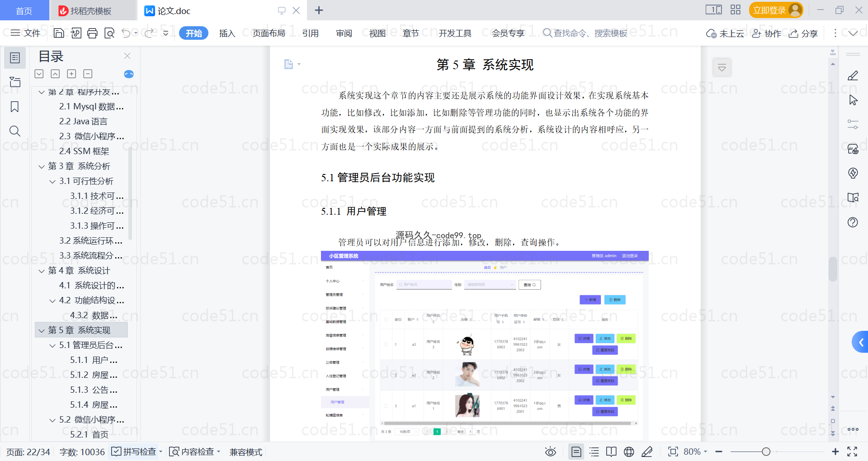Switch to the 找稻壳模板 tab
The width and height of the screenshot is (868, 461).
[x=92, y=10]
